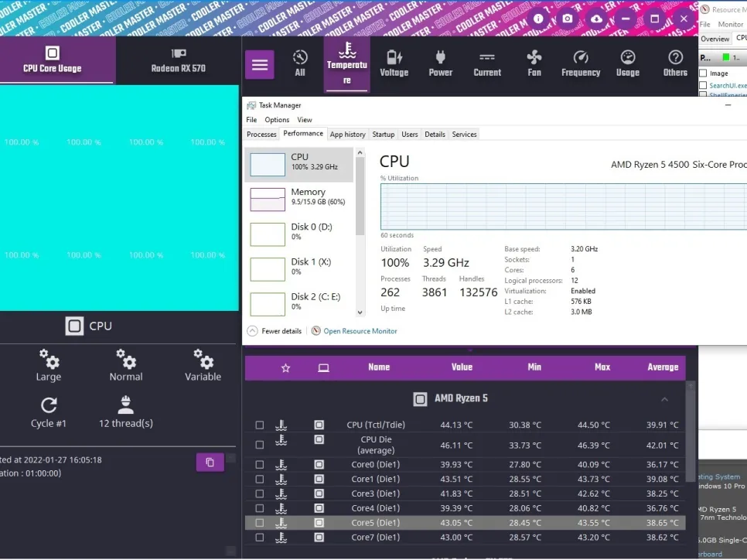
Task: Click the 12 thread(s) worker icon
Action: click(x=126, y=405)
